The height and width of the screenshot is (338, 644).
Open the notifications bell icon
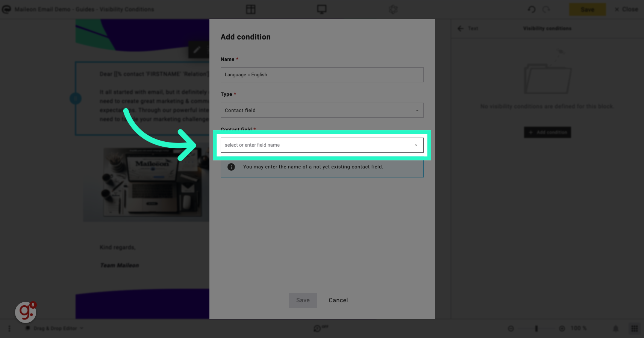(x=616, y=329)
